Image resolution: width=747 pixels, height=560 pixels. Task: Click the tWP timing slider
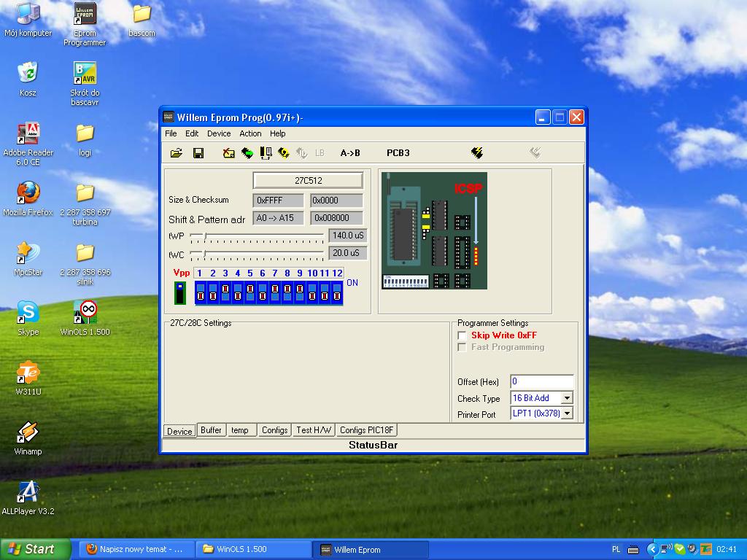tap(206, 236)
